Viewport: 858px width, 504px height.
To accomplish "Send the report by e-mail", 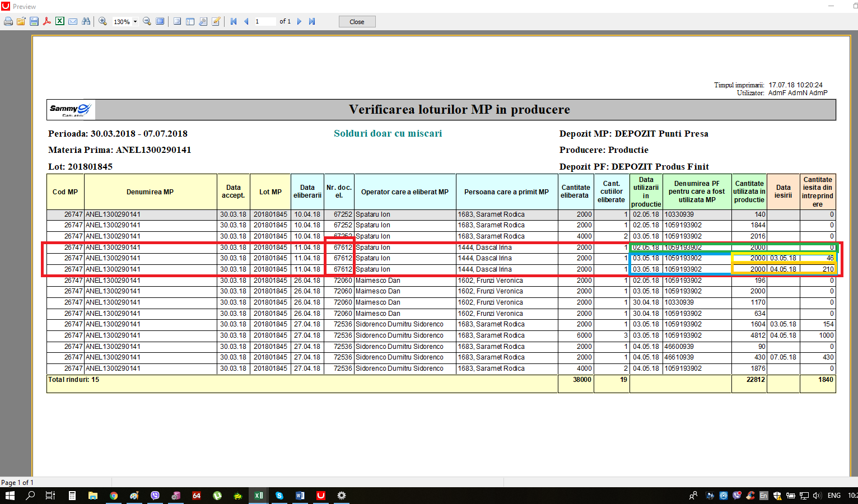I will click(x=73, y=21).
